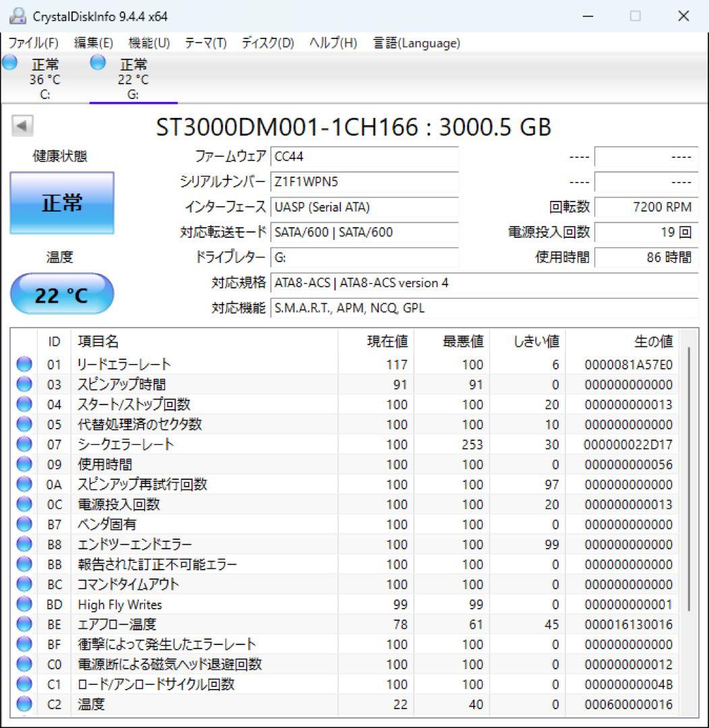
Task: Click the blue indicator next to スピンアップ時間
Action: 24,384
